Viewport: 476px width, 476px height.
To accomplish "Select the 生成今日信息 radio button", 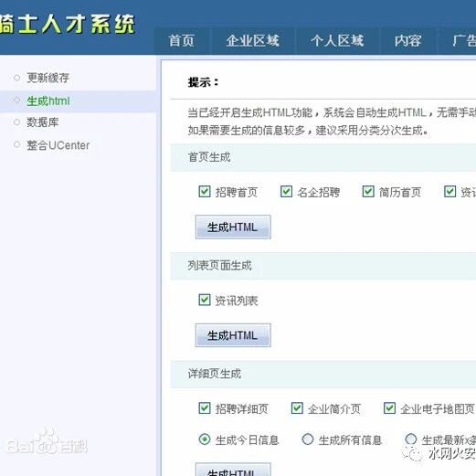I will click(x=205, y=439).
